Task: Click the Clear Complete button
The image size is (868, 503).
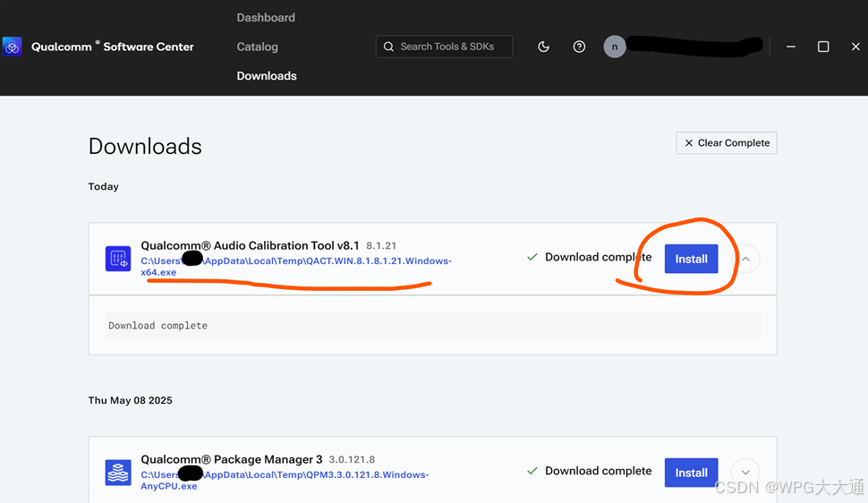Action: [x=727, y=143]
